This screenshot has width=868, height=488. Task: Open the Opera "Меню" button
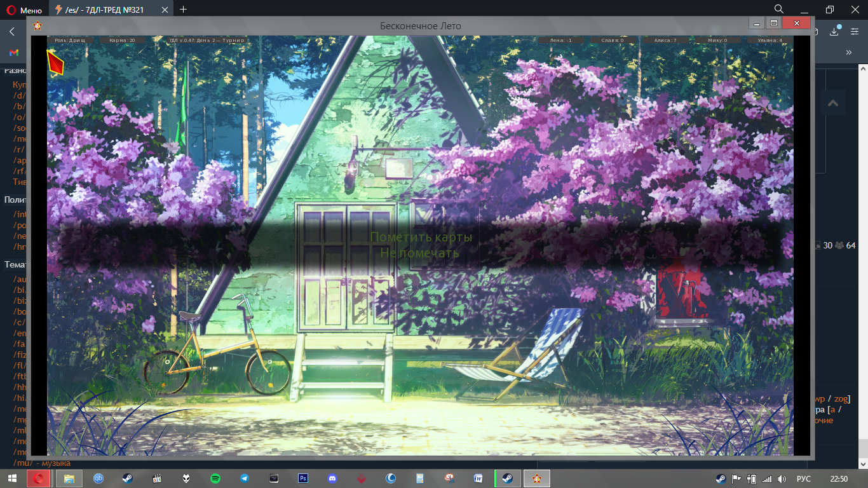[24, 10]
